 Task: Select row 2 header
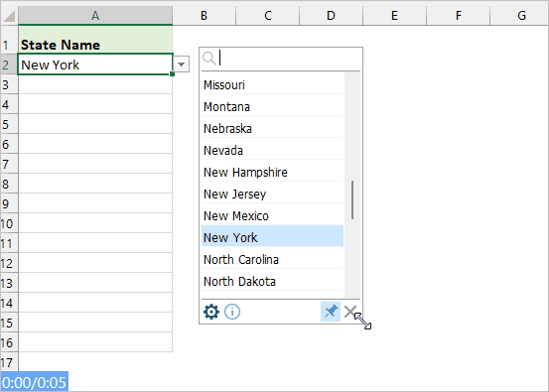(x=9, y=65)
